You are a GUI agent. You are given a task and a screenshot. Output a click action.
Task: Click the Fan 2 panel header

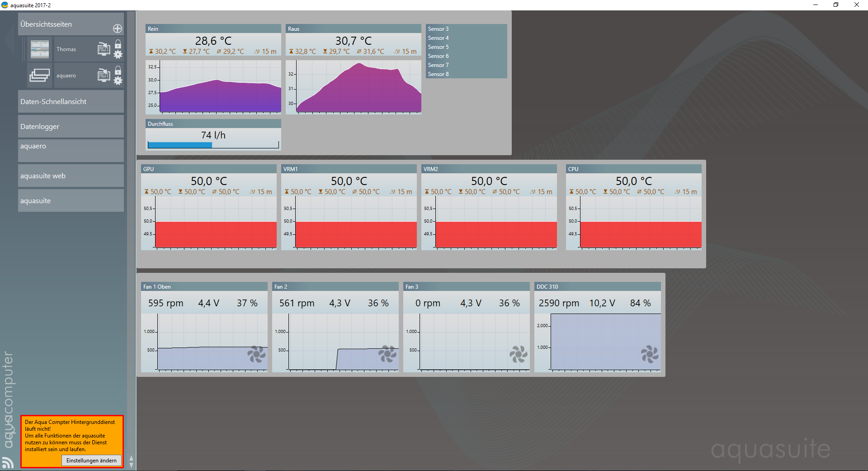pyautogui.click(x=335, y=286)
